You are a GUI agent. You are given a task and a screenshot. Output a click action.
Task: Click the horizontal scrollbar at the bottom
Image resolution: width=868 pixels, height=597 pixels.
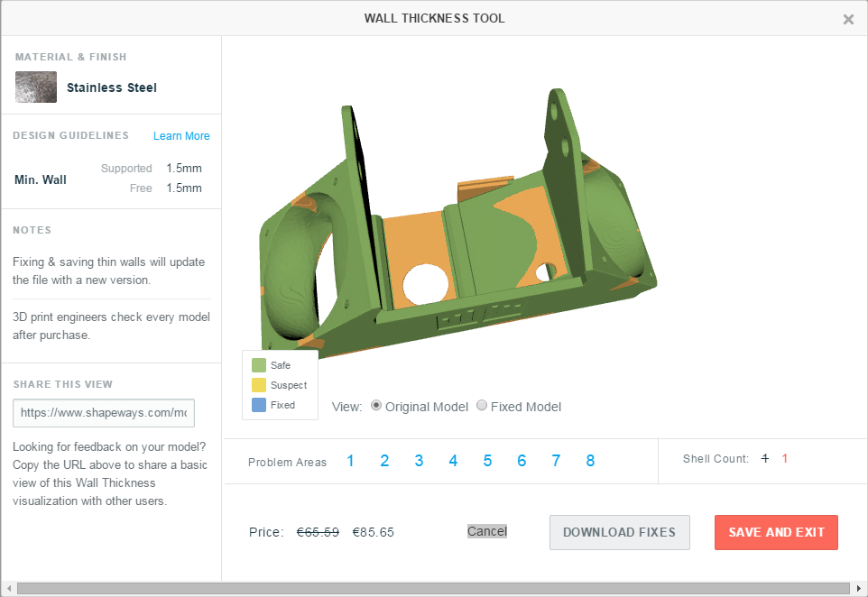(x=434, y=587)
